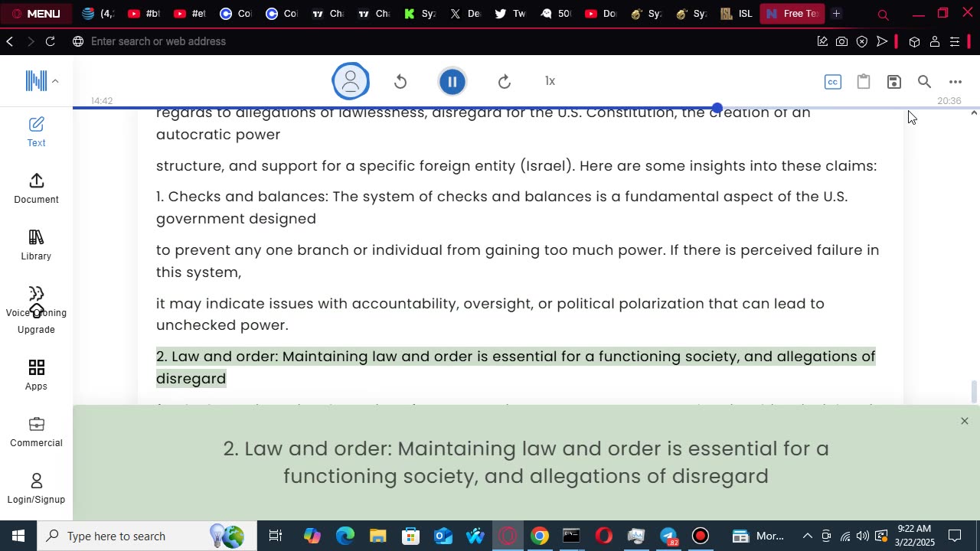Click Login/Signup in the sidebar
This screenshot has height=551, width=980.
tap(36, 488)
